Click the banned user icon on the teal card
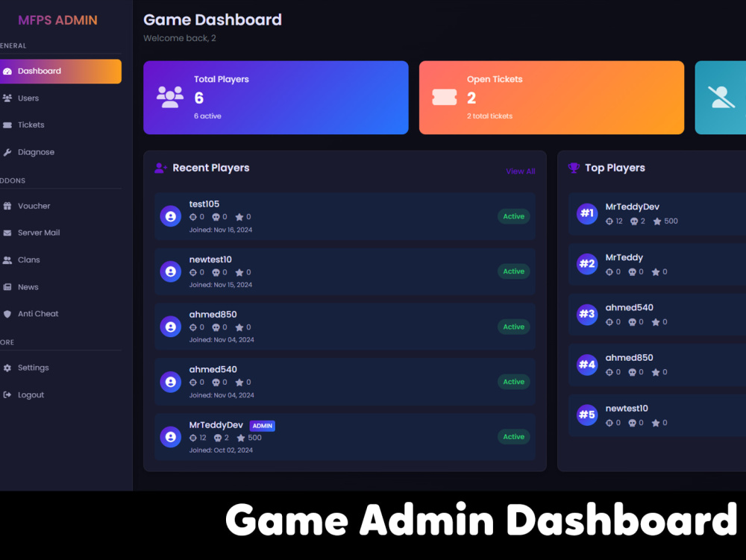 [721, 97]
